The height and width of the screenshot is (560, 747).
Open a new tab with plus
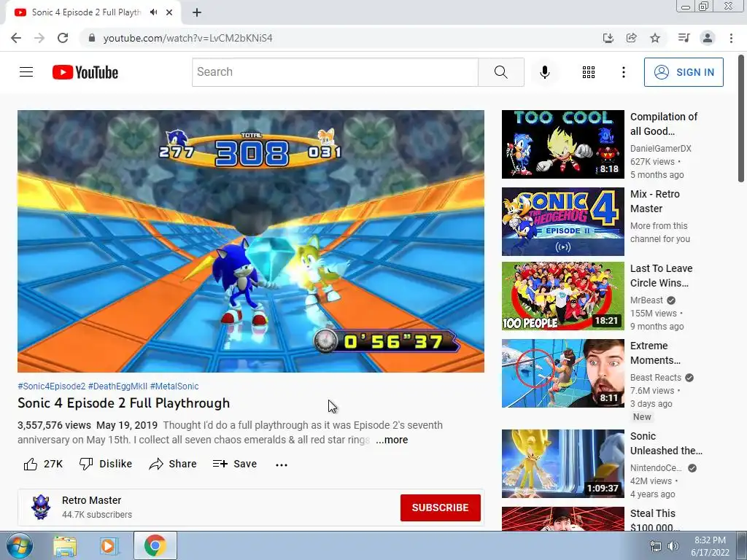197,13
